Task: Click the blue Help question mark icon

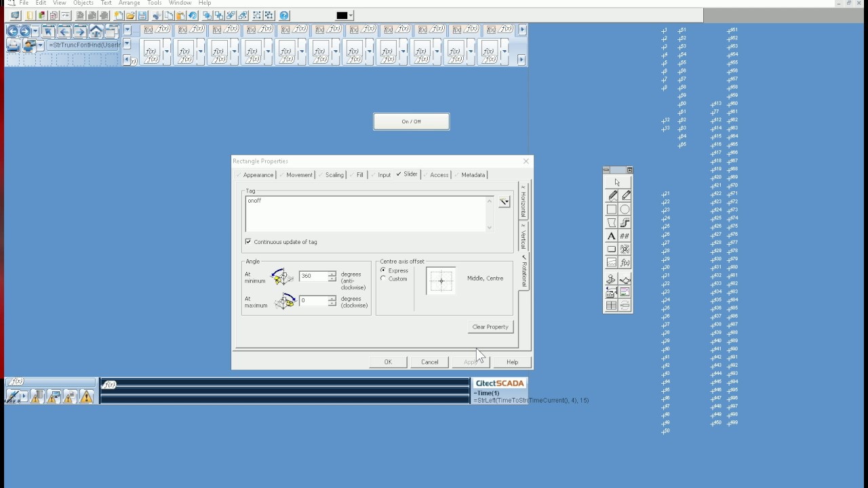Action: (x=284, y=15)
